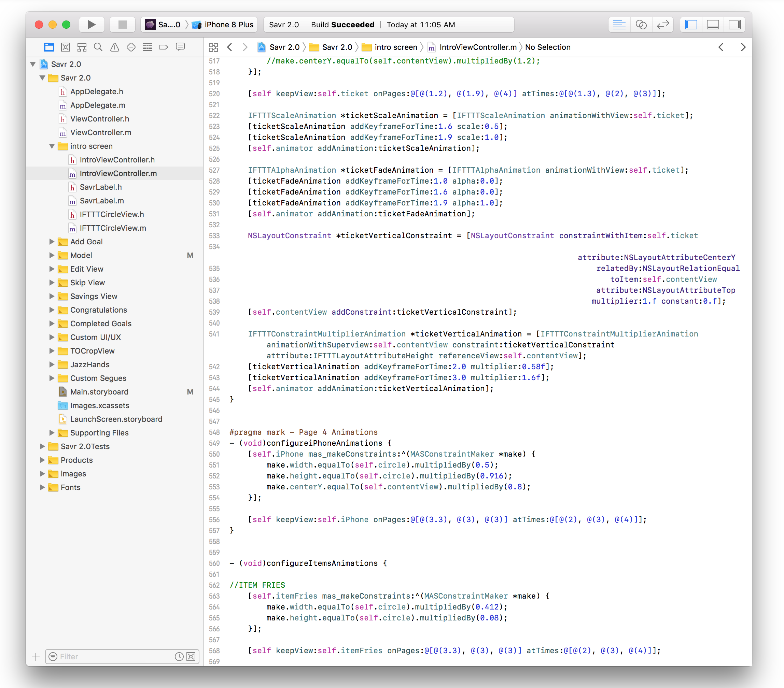Expand the Savings View folder
Image resolution: width=784 pixels, height=688 pixels.
(52, 296)
